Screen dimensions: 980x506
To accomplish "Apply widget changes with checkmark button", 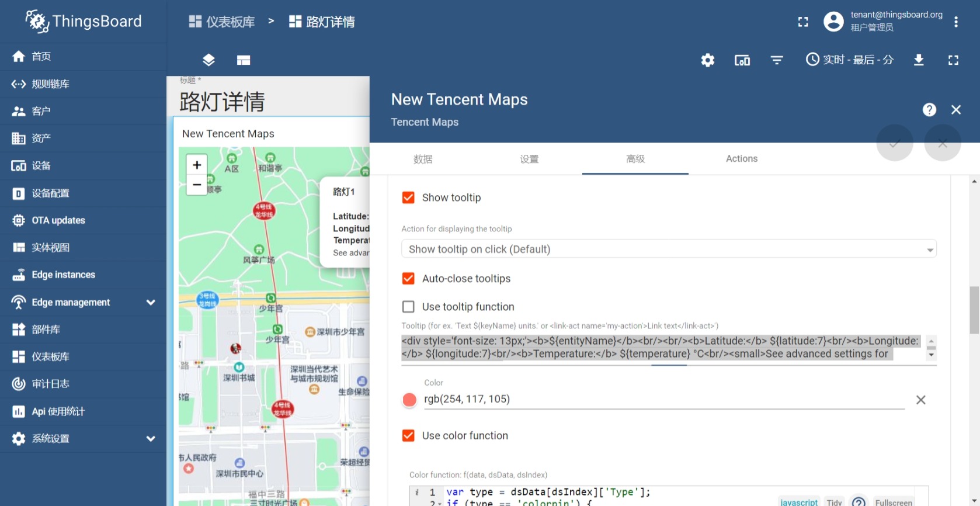I will pyautogui.click(x=895, y=143).
